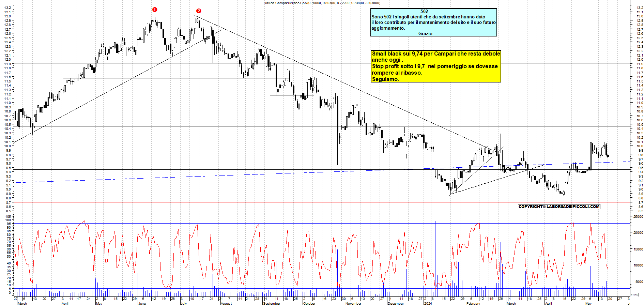Click the 'August' month label on time axis
The height and width of the screenshot is (305, 644).
(226, 303)
